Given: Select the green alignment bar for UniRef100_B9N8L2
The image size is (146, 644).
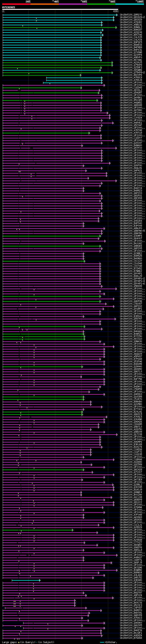Looking at the screenshot, I should (x=60, y=27).
